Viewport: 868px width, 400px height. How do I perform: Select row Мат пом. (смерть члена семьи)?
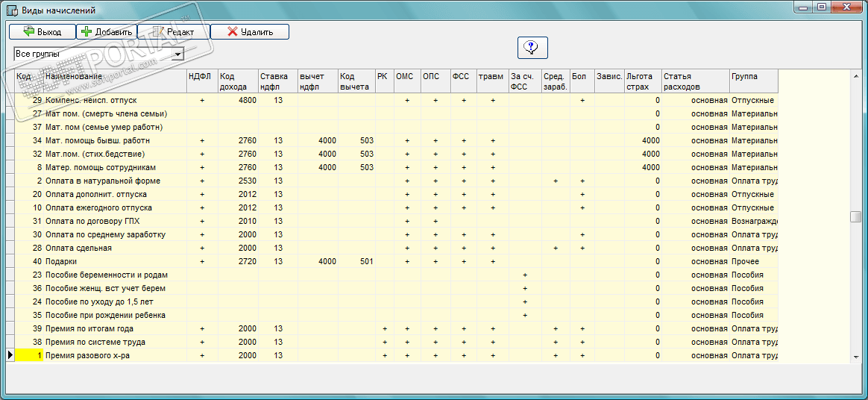(x=396, y=113)
